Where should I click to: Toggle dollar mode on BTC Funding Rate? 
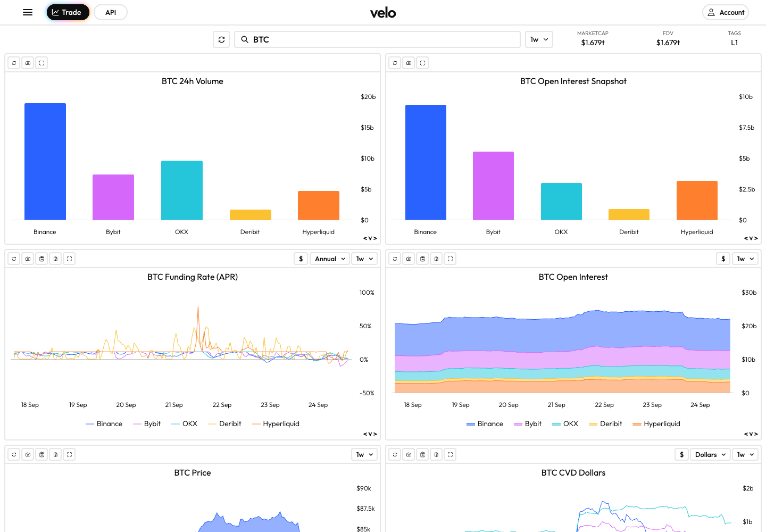point(301,259)
